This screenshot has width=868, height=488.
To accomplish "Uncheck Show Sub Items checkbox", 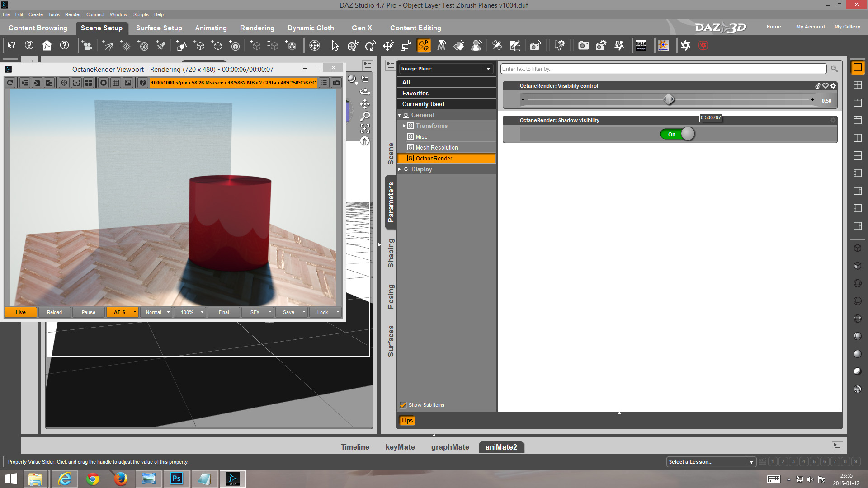I will (x=403, y=405).
